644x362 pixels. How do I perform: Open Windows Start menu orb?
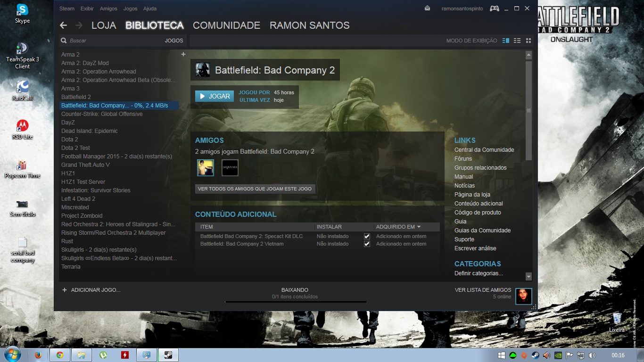(x=12, y=354)
